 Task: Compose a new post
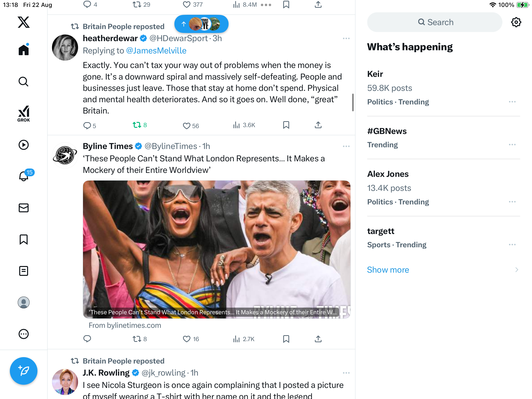click(x=24, y=371)
